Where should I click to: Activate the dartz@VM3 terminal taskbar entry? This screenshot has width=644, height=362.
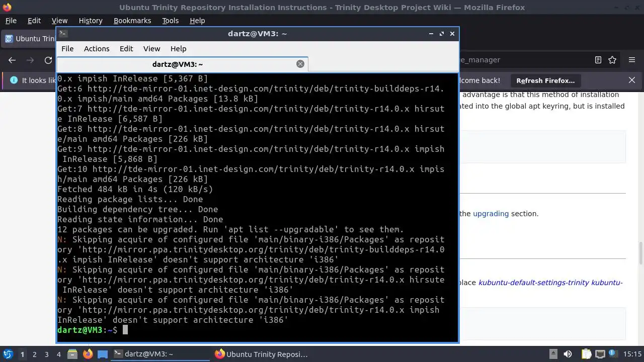[x=160, y=354]
